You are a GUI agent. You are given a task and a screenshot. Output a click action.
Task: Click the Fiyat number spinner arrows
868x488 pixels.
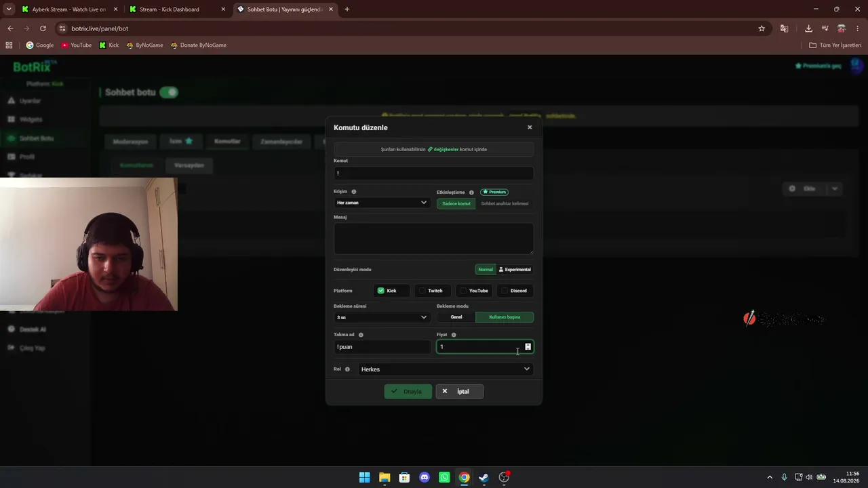[x=528, y=347]
